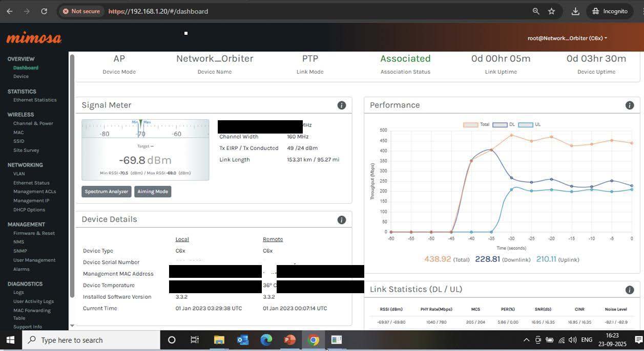This screenshot has height=351, width=644.
Task: Reload the dashboard page
Action: point(44,11)
